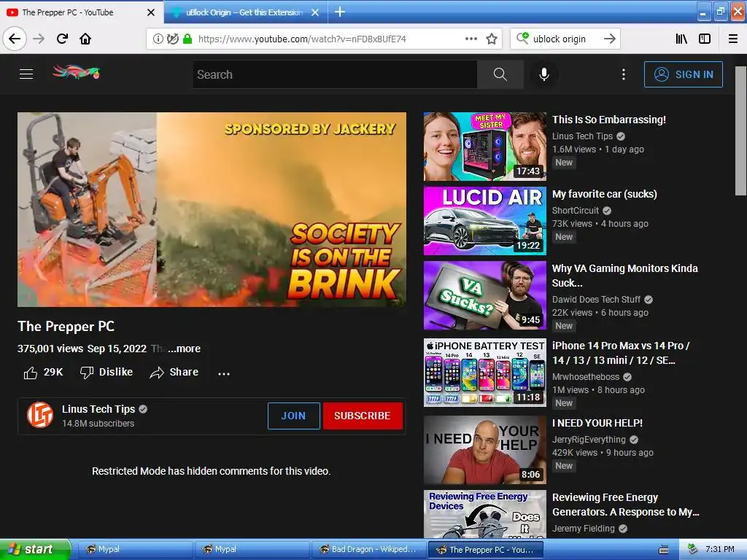Screen dimensions: 747x560
Task: Open This Is So Embarrassing! video title
Action: coord(609,120)
